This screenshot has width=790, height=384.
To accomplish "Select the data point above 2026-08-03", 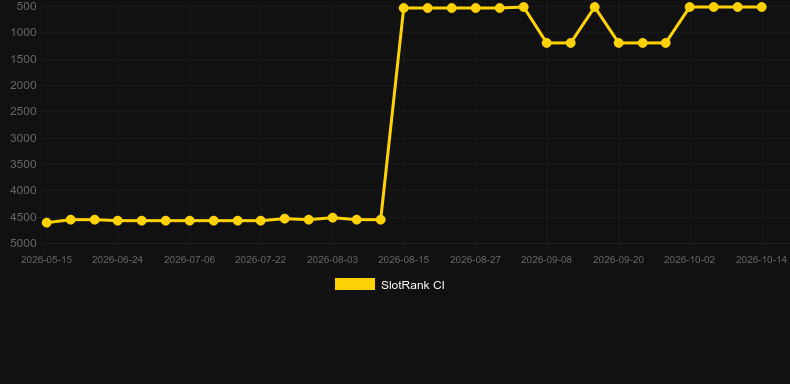I will coord(333,218).
